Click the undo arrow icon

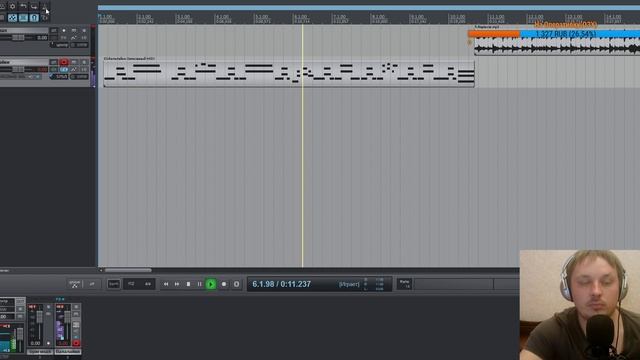tap(23, 7)
